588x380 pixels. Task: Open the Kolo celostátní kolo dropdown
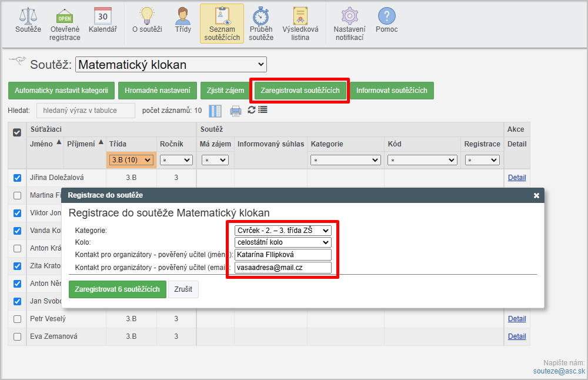(x=283, y=242)
